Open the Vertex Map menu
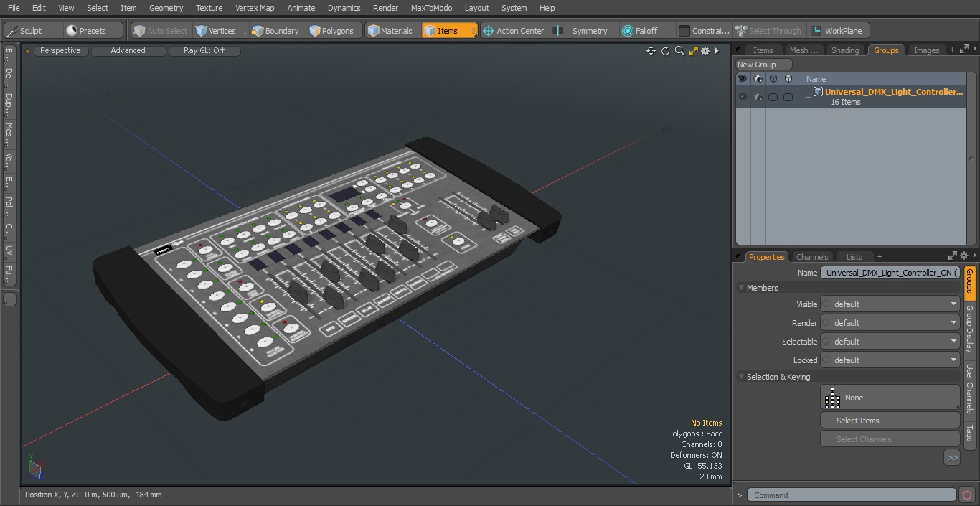The height and width of the screenshot is (506, 980). [255, 8]
